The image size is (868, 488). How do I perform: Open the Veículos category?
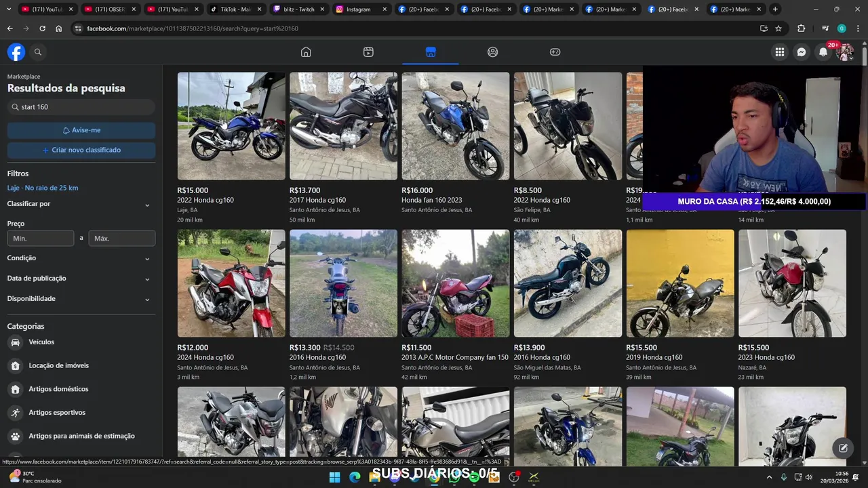pyautogui.click(x=81, y=342)
